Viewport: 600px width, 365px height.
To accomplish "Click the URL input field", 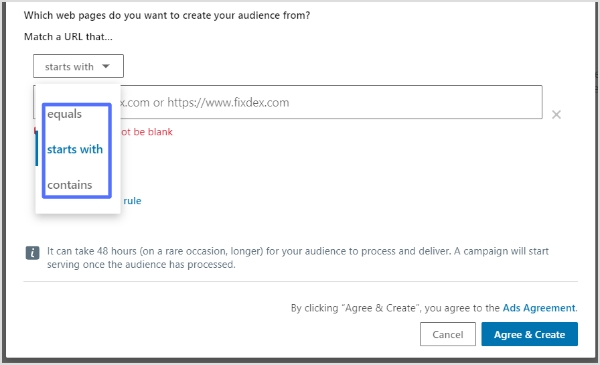I will (288, 102).
